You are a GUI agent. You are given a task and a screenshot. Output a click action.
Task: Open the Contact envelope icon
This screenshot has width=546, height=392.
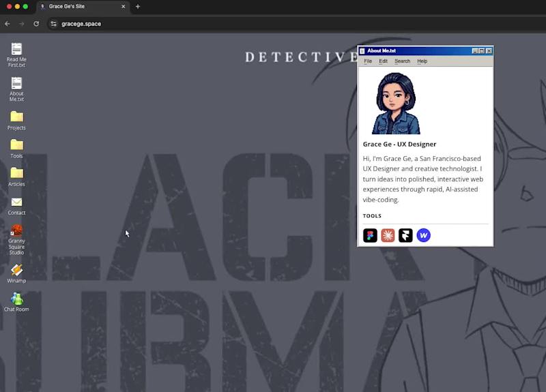(x=16, y=207)
